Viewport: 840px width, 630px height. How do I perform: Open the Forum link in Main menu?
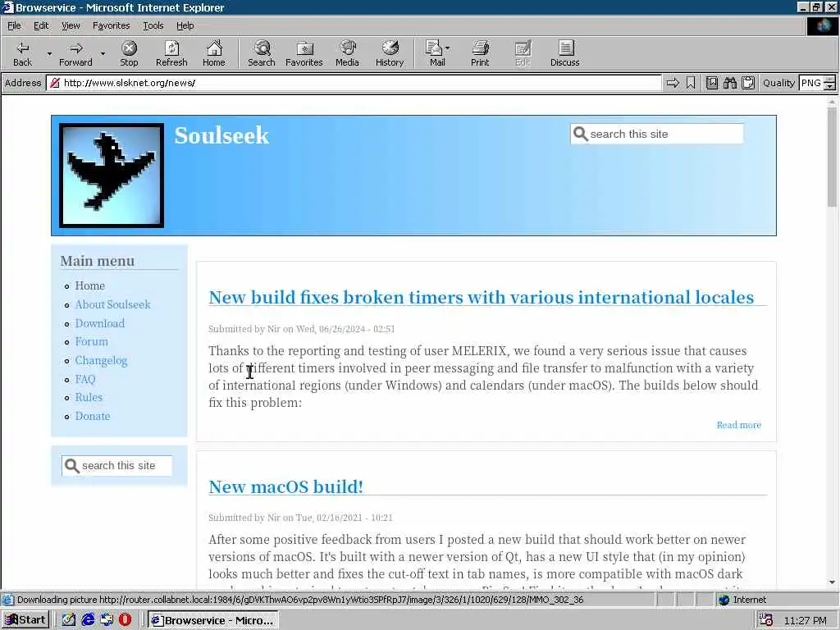point(92,341)
